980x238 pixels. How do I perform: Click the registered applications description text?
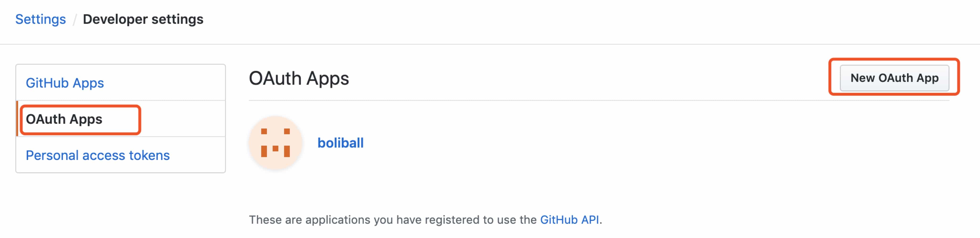[x=425, y=219]
